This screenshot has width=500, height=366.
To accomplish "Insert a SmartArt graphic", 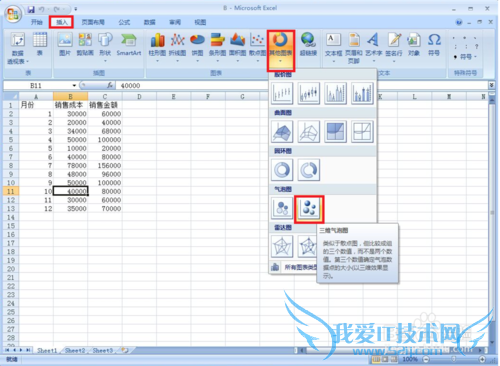I will click(129, 44).
